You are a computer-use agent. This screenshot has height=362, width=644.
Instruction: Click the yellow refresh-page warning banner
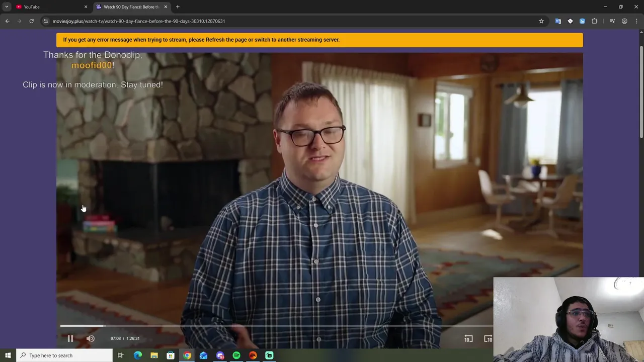(319, 40)
